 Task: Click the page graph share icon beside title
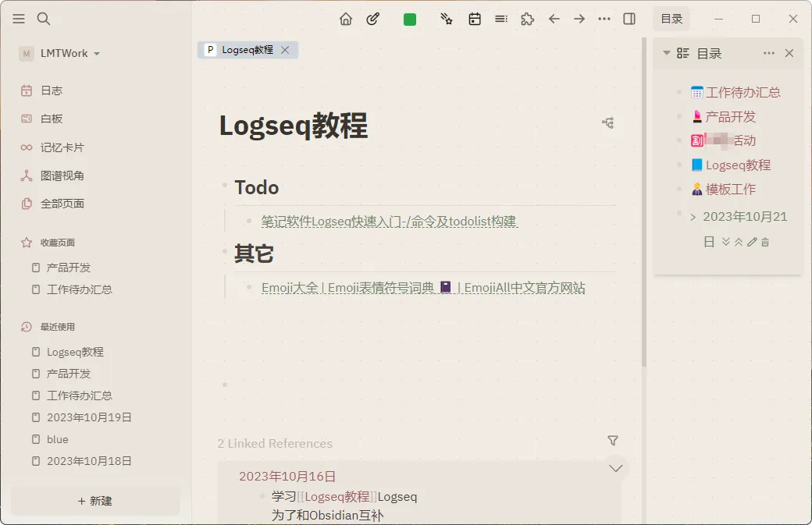(x=608, y=122)
